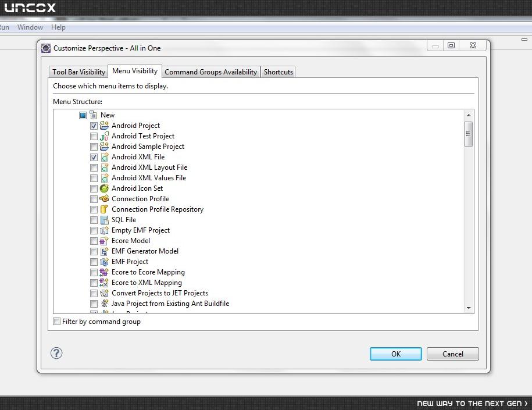This screenshot has width=532, height=410.
Task: Click the Connection Profile icon
Action: (x=104, y=199)
